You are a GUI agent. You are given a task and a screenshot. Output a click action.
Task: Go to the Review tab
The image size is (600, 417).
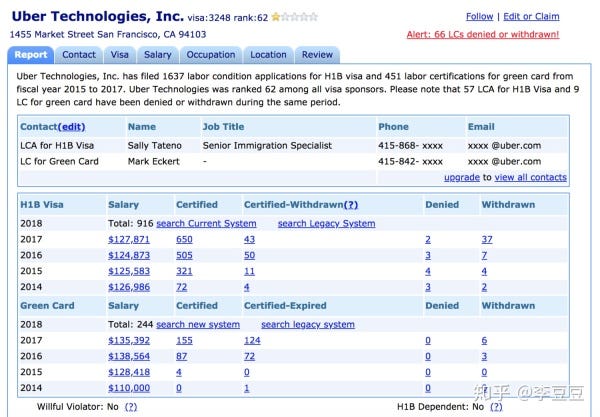click(x=317, y=55)
